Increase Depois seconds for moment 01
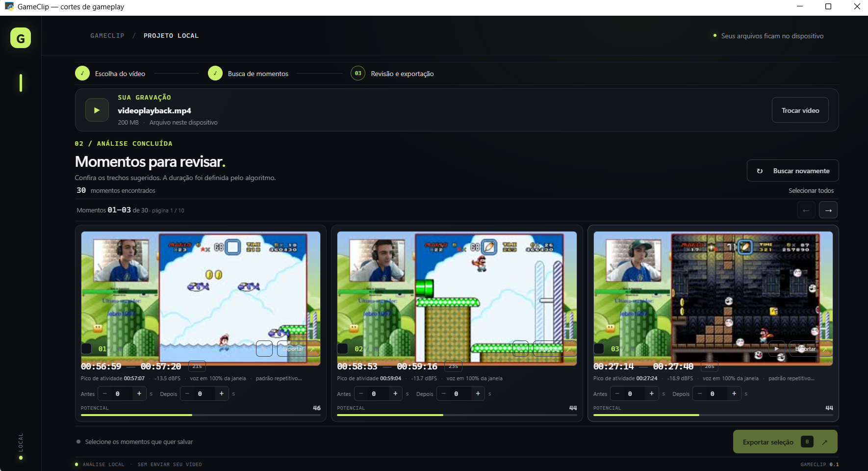The image size is (868, 471). click(x=222, y=393)
